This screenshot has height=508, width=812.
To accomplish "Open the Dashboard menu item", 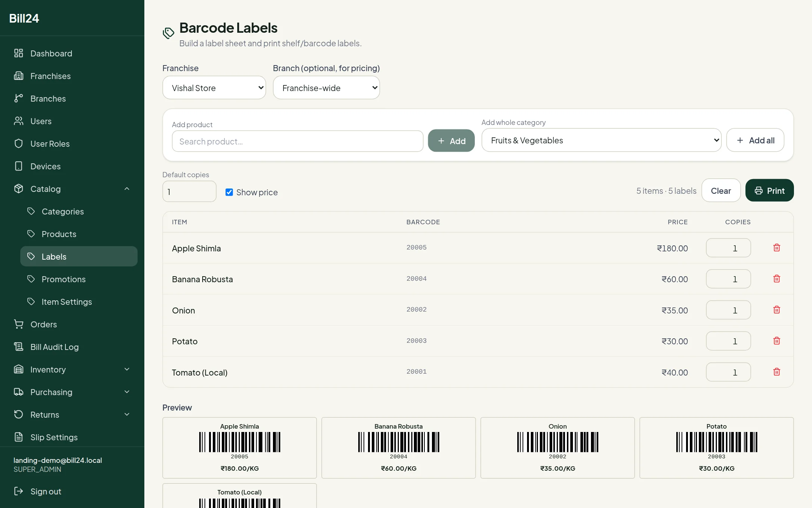I will point(72,53).
